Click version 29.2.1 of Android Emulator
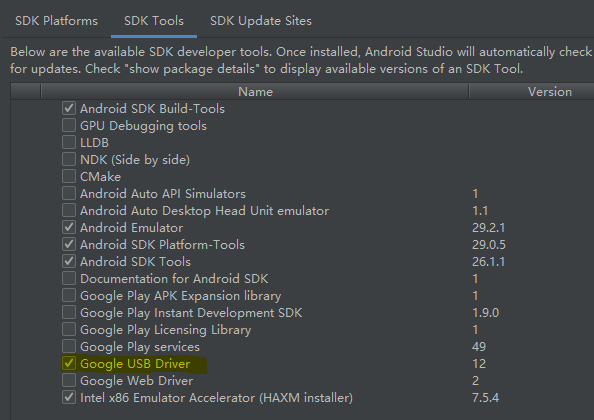 pyautogui.click(x=488, y=228)
